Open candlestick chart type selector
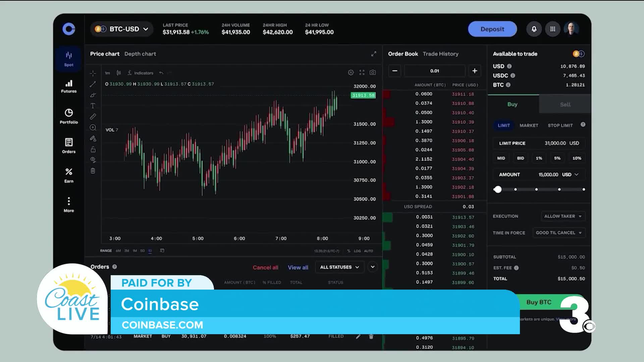Viewport: 644px width, 362px height. point(118,73)
